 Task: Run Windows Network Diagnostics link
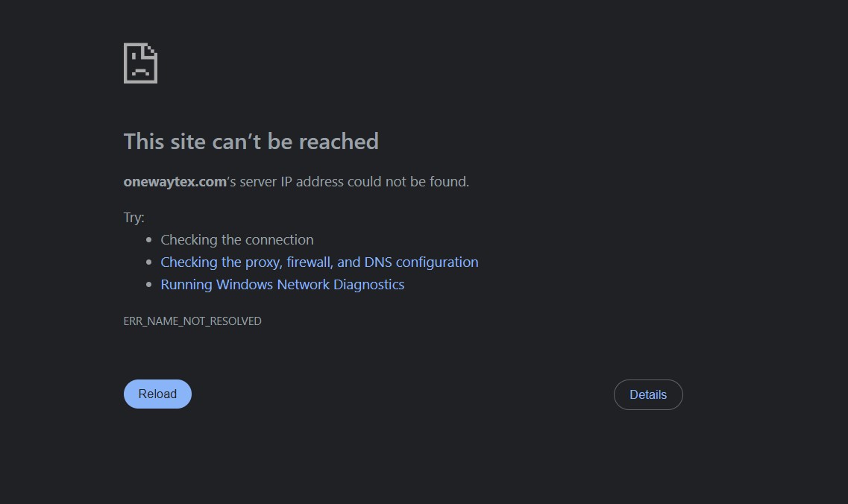coord(283,285)
